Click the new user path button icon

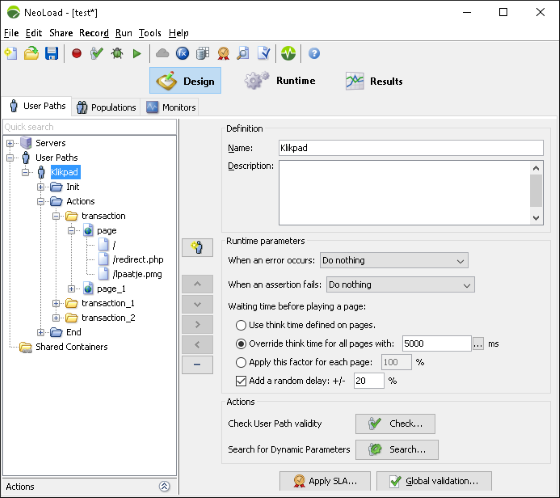click(x=197, y=247)
